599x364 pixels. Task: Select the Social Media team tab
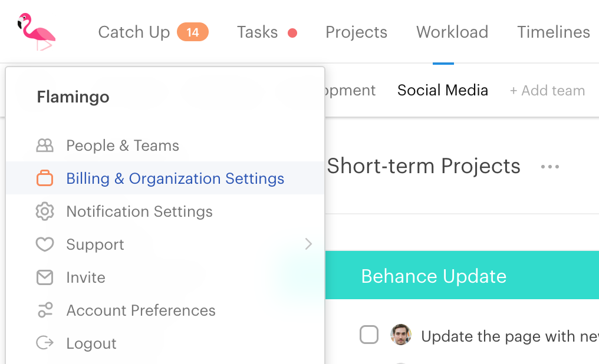pyautogui.click(x=443, y=91)
